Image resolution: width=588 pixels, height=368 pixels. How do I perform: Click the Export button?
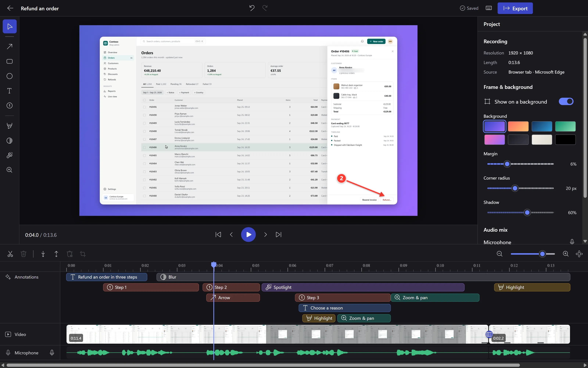tap(515, 8)
